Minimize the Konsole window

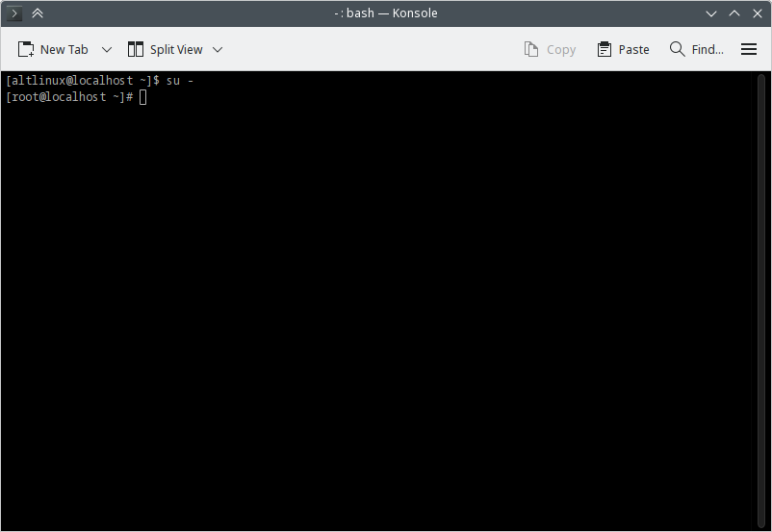click(711, 13)
